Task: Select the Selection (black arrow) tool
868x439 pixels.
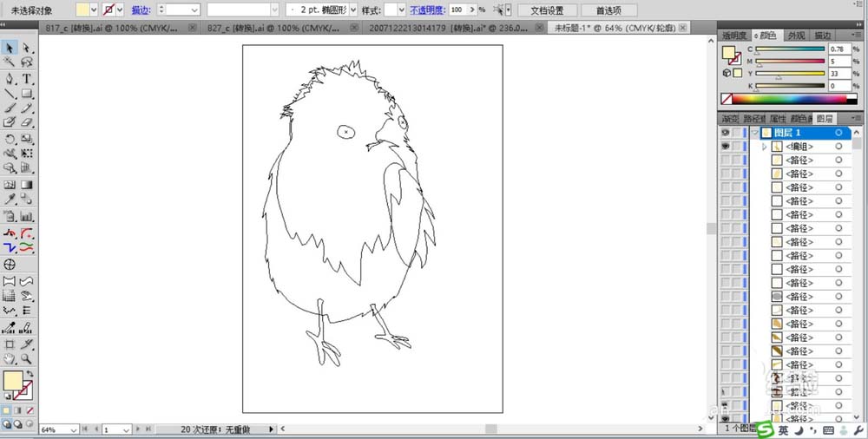Action: coord(10,49)
